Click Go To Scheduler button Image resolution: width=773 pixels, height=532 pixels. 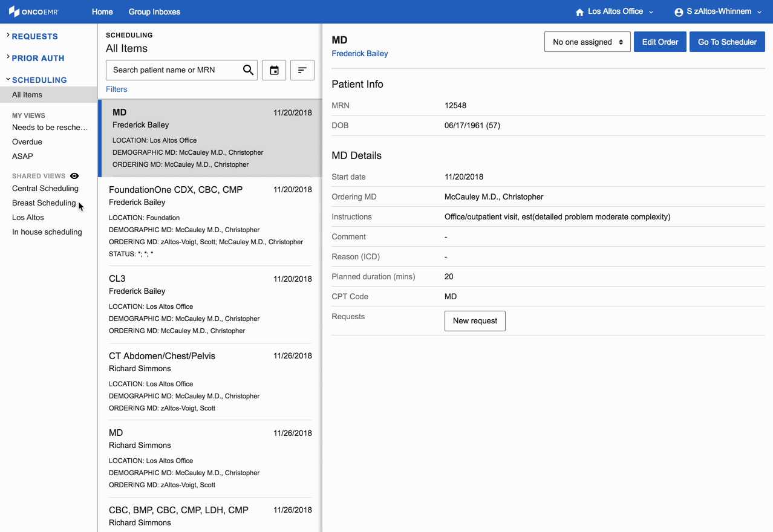727,42
